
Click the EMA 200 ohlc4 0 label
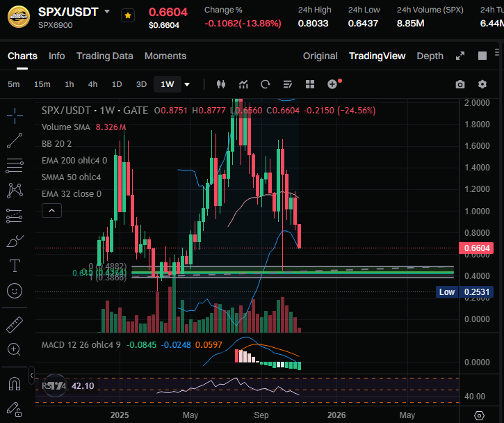click(74, 161)
